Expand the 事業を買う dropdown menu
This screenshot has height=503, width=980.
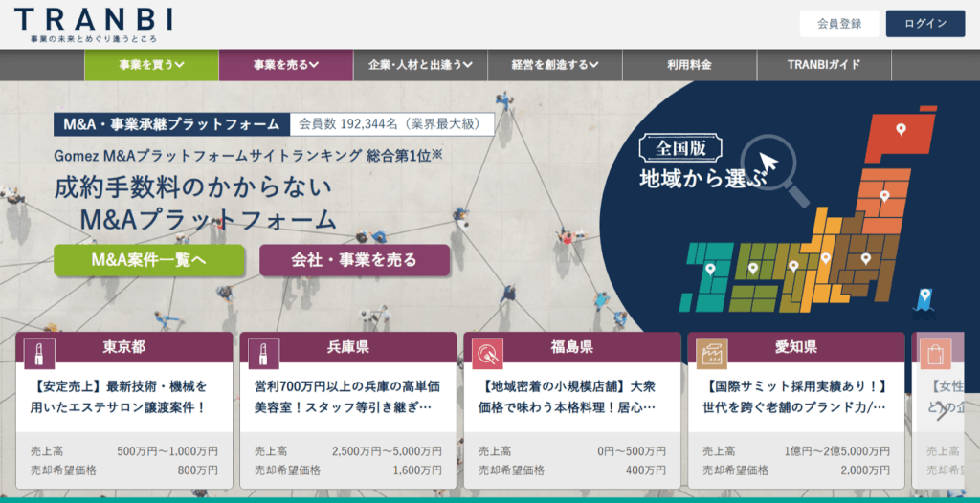tap(151, 65)
